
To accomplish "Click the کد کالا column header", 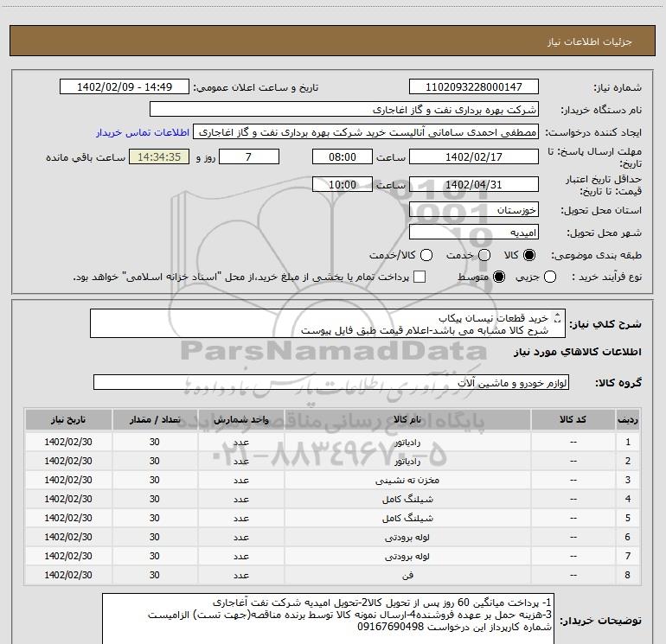I will pyautogui.click(x=573, y=420).
